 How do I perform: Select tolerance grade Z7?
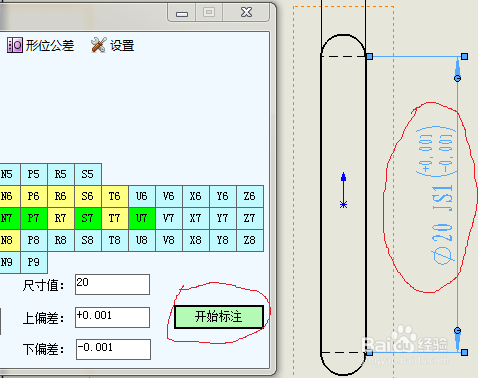pyautogui.click(x=250, y=218)
